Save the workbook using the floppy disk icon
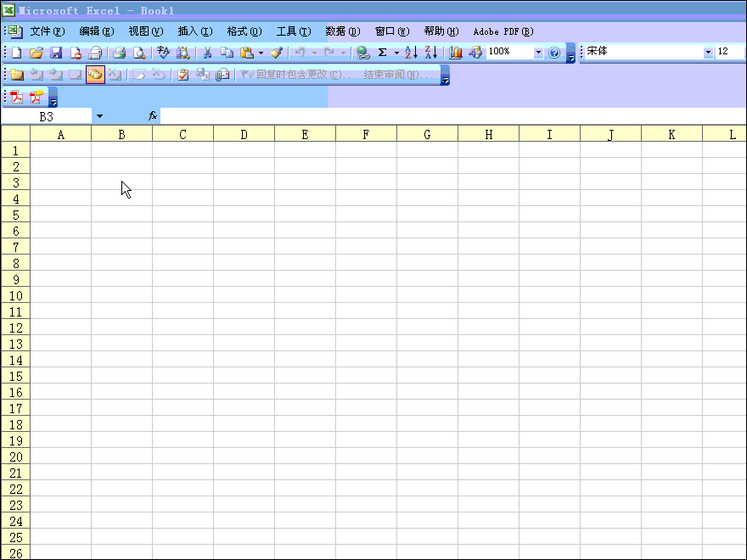The width and height of the screenshot is (747, 560). [56, 53]
